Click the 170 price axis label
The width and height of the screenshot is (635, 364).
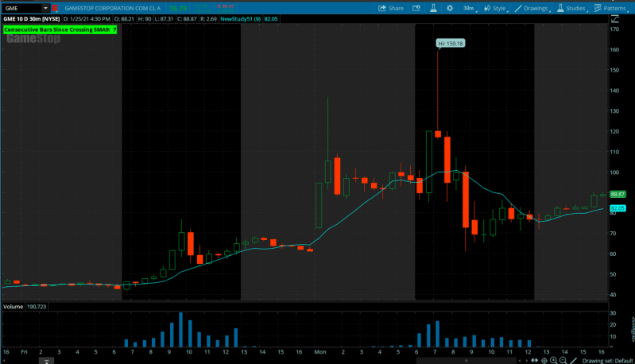tap(614, 29)
